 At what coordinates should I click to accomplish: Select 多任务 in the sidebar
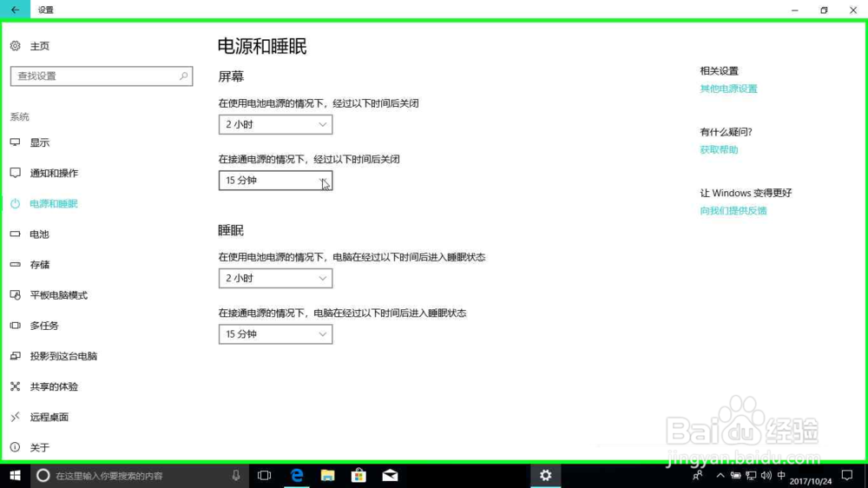[44, 325]
